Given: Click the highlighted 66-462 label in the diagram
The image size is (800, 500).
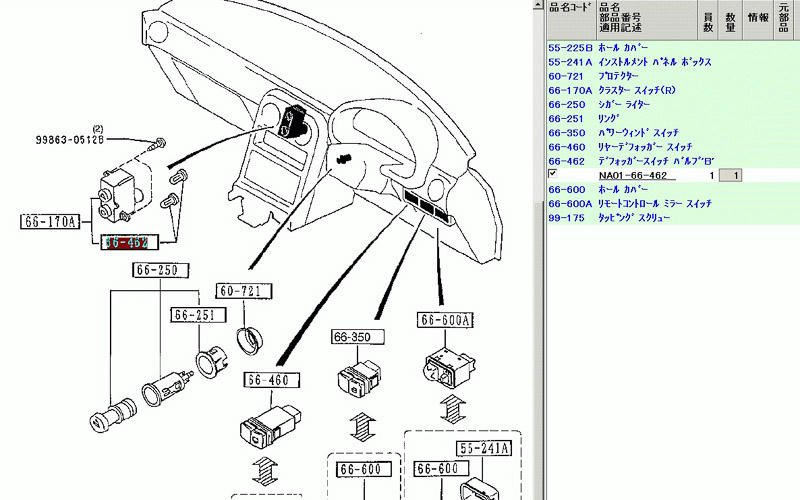Looking at the screenshot, I should point(127,243).
